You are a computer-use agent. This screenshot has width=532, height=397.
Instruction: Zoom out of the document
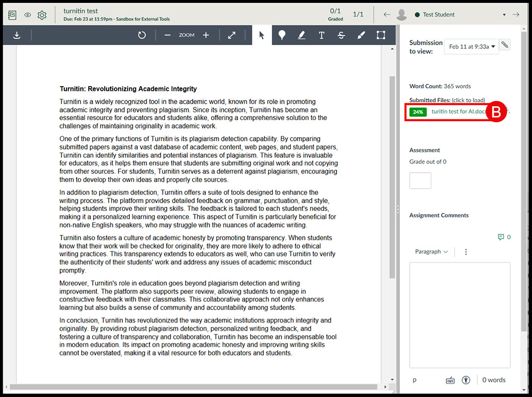pyautogui.click(x=168, y=35)
